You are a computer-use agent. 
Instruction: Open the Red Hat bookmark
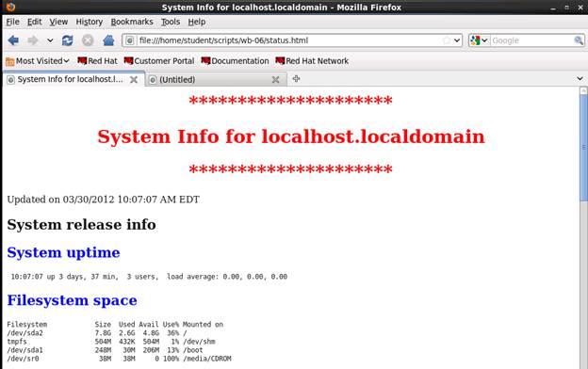(97, 60)
